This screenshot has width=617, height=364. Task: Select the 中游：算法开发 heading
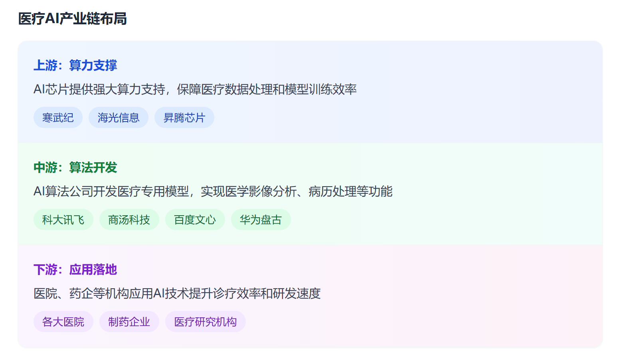tap(75, 167)
